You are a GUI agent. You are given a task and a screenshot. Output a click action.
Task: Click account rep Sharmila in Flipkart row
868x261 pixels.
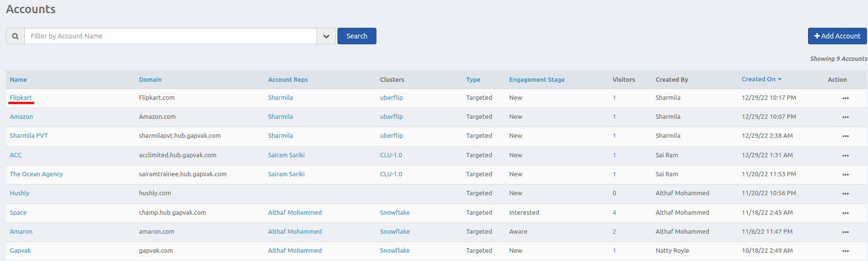pos(280,98)
